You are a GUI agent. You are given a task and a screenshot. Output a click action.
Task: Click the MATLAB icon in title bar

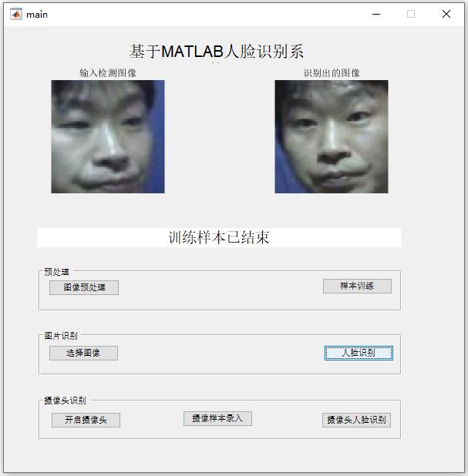(x=16, y=15)
